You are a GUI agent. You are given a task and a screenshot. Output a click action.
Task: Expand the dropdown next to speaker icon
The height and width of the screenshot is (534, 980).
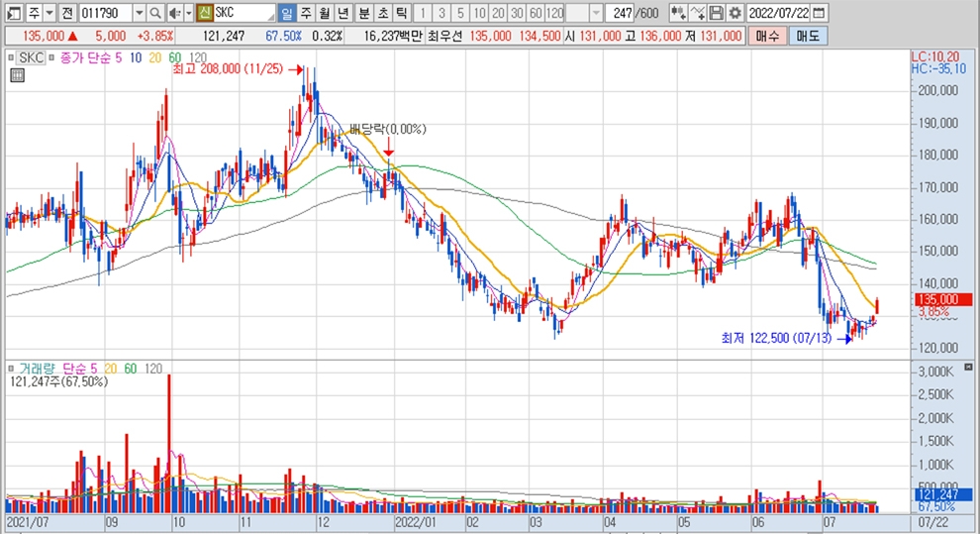coord(188,13)
